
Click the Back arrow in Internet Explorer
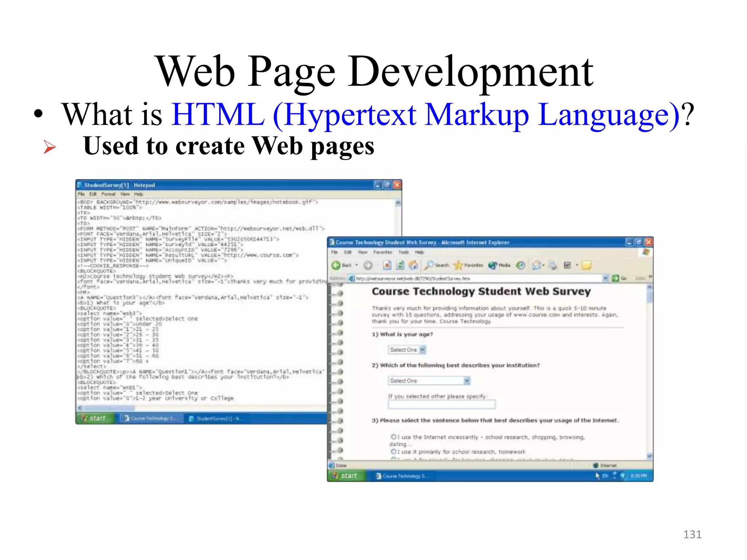336,265
